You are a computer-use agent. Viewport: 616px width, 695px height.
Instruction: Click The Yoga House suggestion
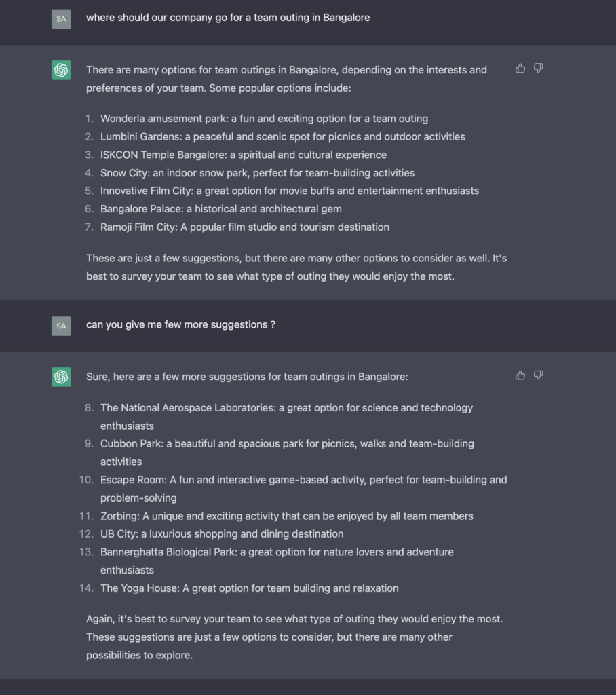point(250,588)
